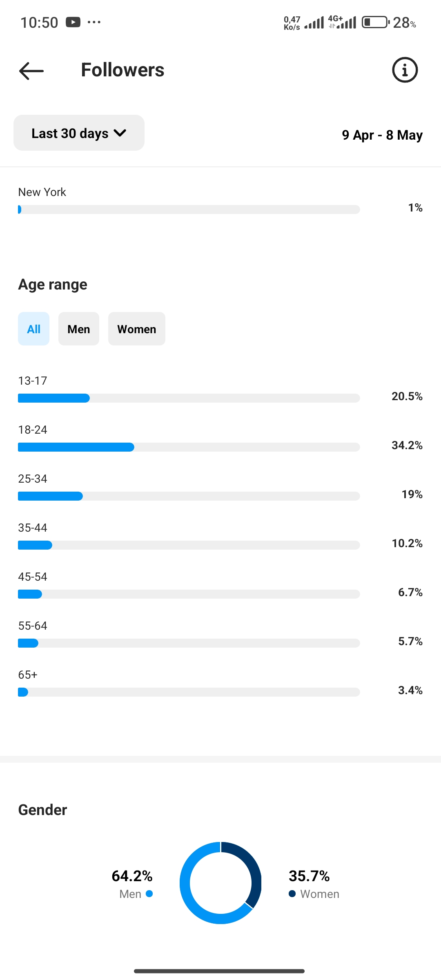Tap the YouTube notification icon in status bar

pyautogui.click(x=73, y=22)
